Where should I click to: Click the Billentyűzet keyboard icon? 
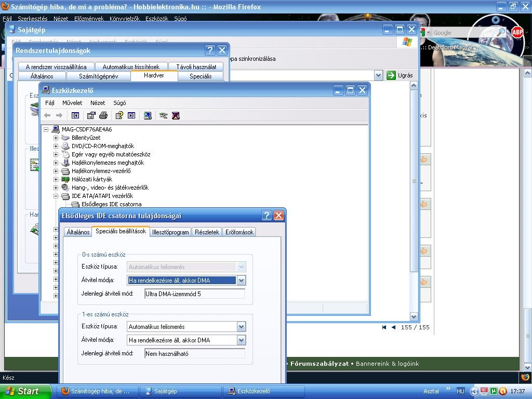(x=65, y=138)
